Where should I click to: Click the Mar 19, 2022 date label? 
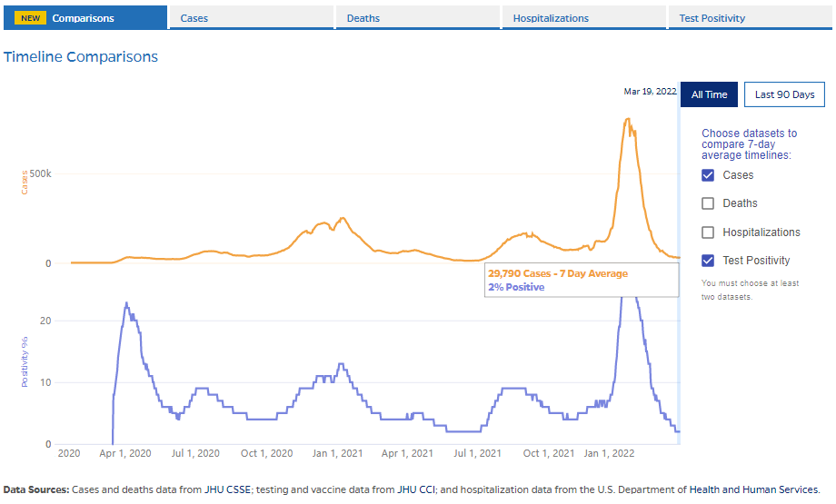click(650, 92)
